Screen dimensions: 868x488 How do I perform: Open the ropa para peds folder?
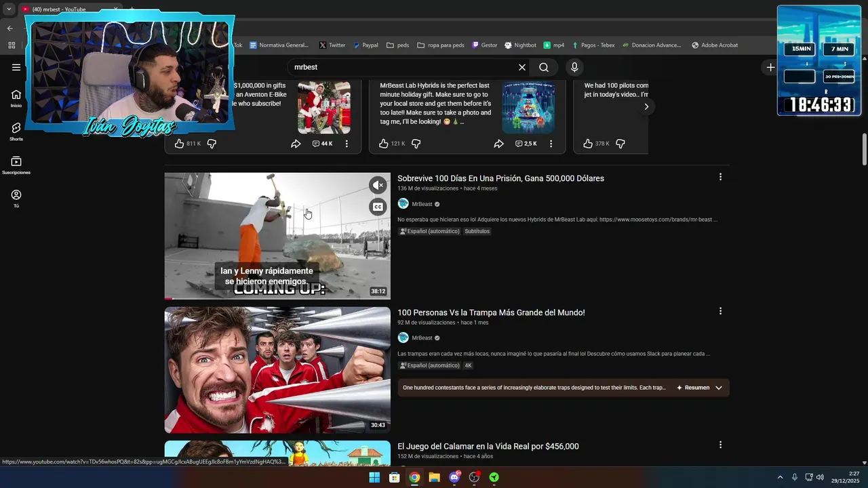[x=441, y=45]
